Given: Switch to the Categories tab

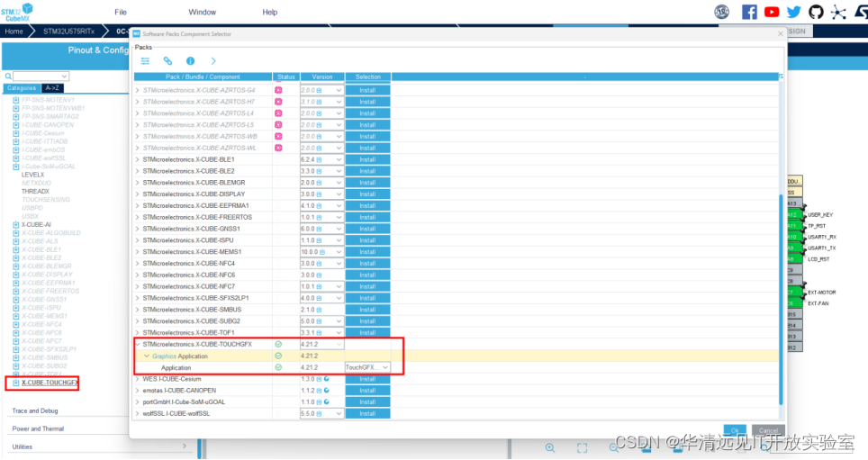Looking at the screenshot, I should tap(22, 88).
